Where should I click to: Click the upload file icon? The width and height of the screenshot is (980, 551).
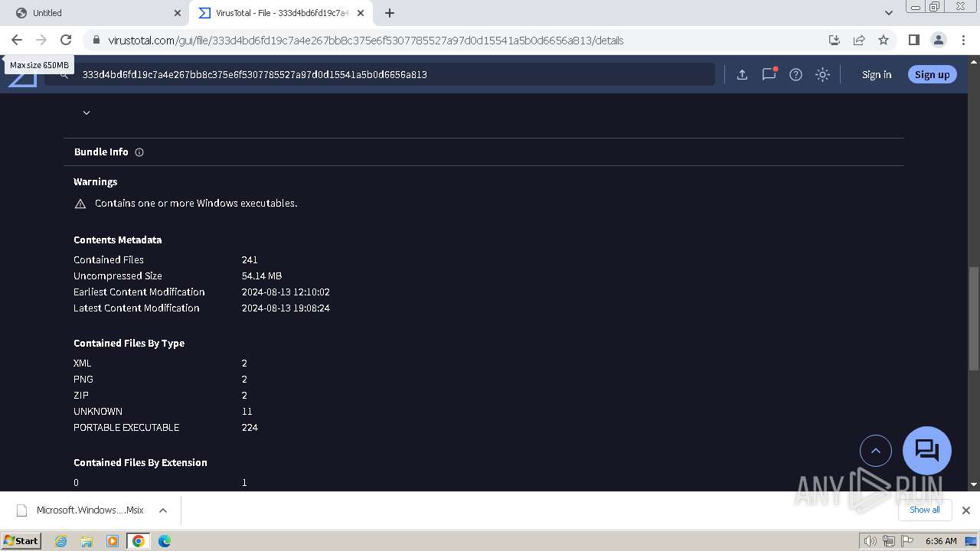[742, 74]
